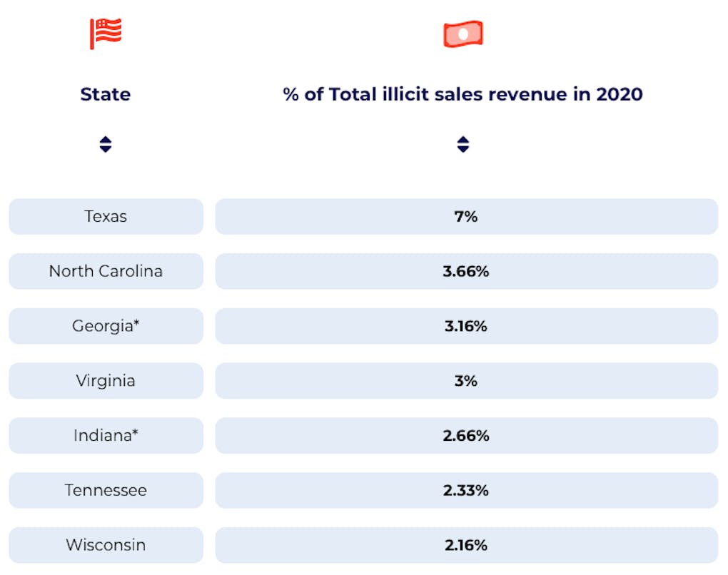Image resolution: width=728 pixels, height=575 pixels.
Task: Select the Indiana* state cell
Action: (x=106, y=435)
